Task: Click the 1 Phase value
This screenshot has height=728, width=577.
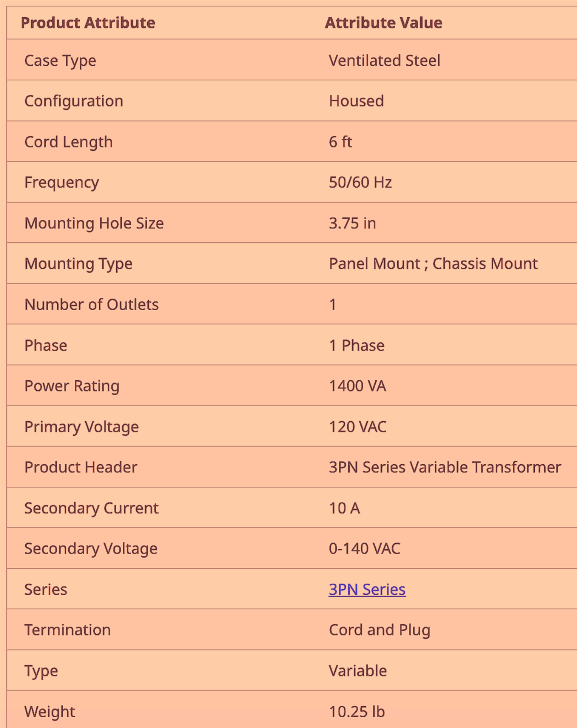Action: click(356, 345)
